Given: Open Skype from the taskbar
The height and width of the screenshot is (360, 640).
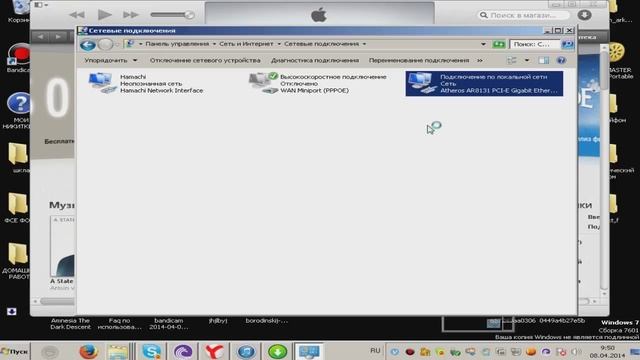Looking at the screenshot, I should (x=151, y=351).
